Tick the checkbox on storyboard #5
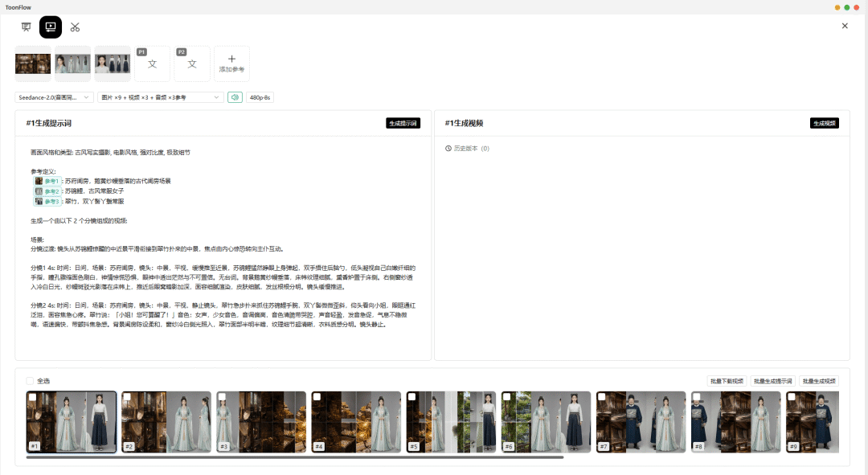 pos(411,397)
